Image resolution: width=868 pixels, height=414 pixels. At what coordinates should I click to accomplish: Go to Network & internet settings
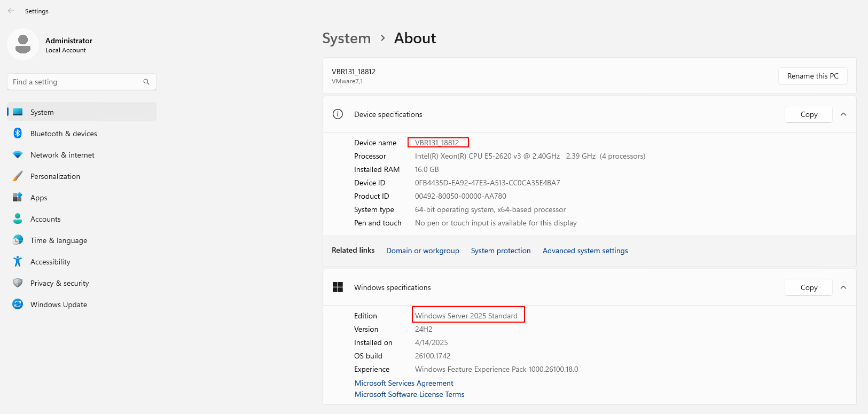pos(82,155)
